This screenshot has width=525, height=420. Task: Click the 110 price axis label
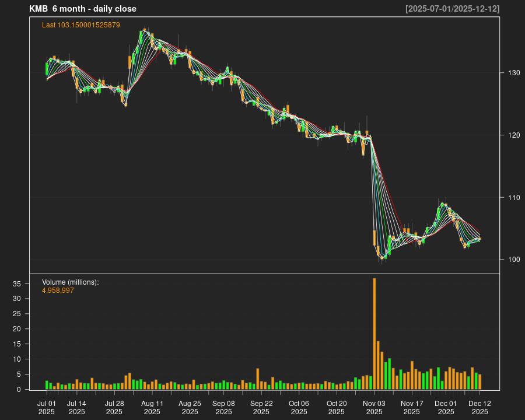click(511, 198)
